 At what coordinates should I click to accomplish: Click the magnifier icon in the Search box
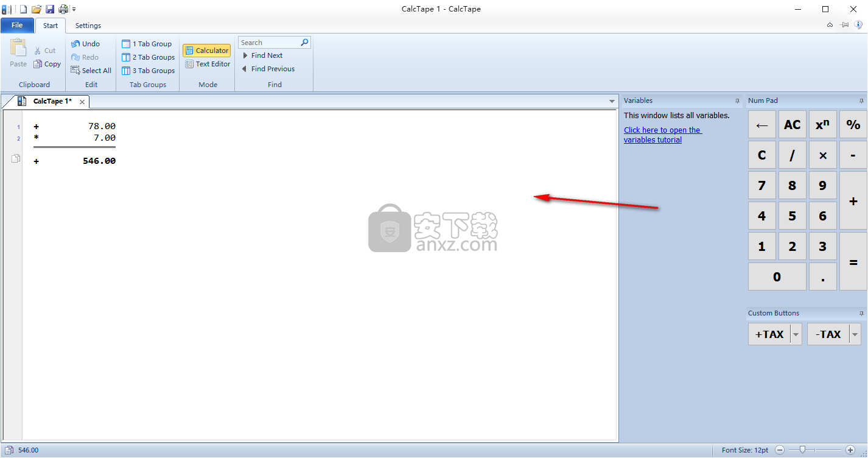coord(305,43)
